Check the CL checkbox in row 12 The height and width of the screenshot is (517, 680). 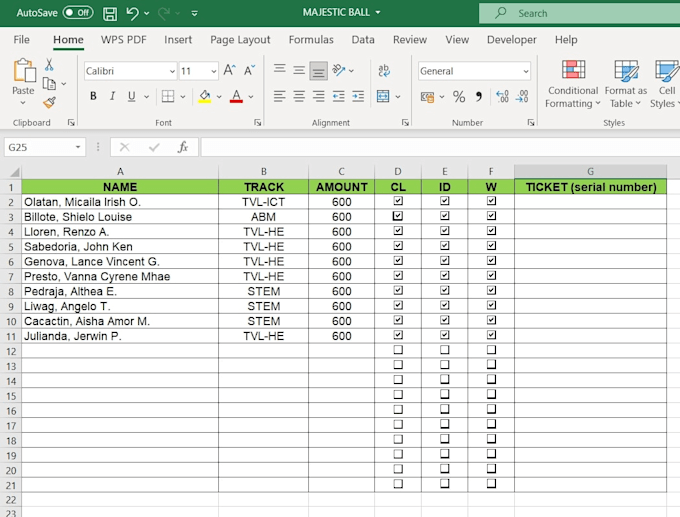tap(398, 350)
